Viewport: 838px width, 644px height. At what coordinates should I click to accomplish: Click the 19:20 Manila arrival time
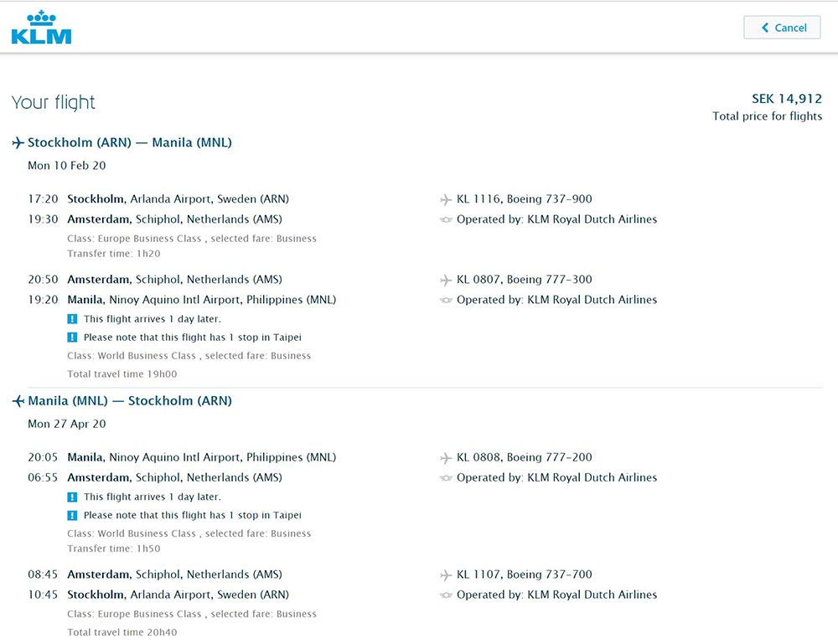[43, 300]
